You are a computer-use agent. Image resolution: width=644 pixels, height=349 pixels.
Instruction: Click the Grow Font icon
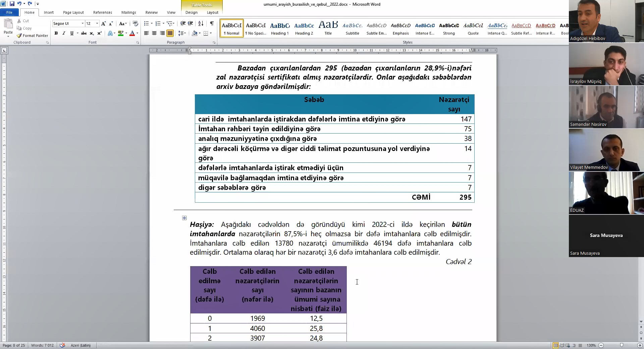coord(104,23)
